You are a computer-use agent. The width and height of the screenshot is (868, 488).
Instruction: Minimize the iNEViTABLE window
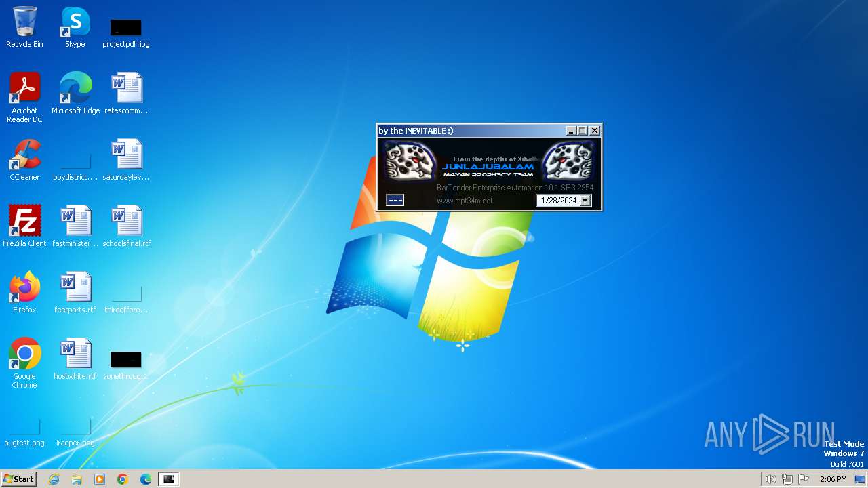tap(571, 131)
